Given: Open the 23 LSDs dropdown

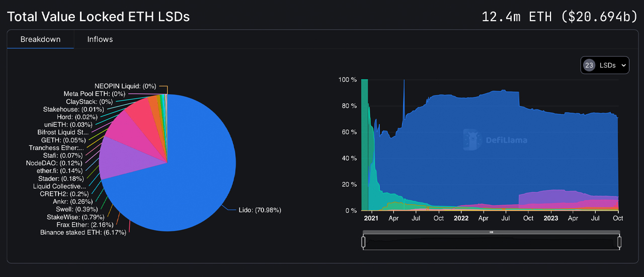Looking at the screenshot, I should [605, 65].
